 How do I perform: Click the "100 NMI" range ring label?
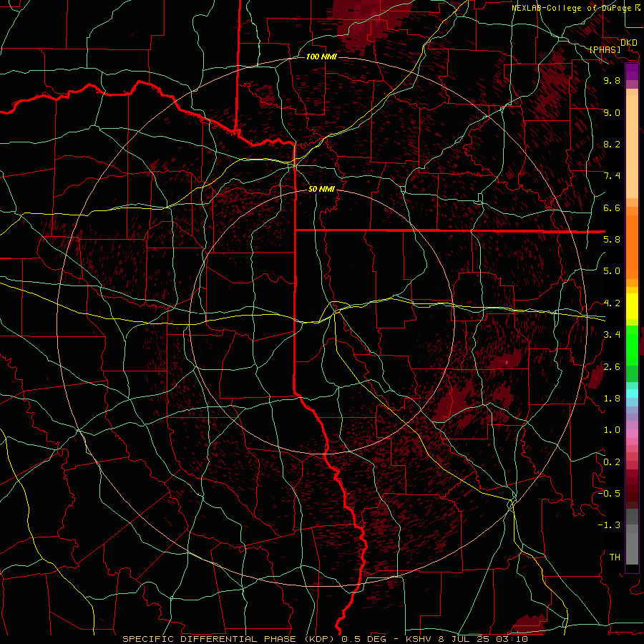(321, 57)
